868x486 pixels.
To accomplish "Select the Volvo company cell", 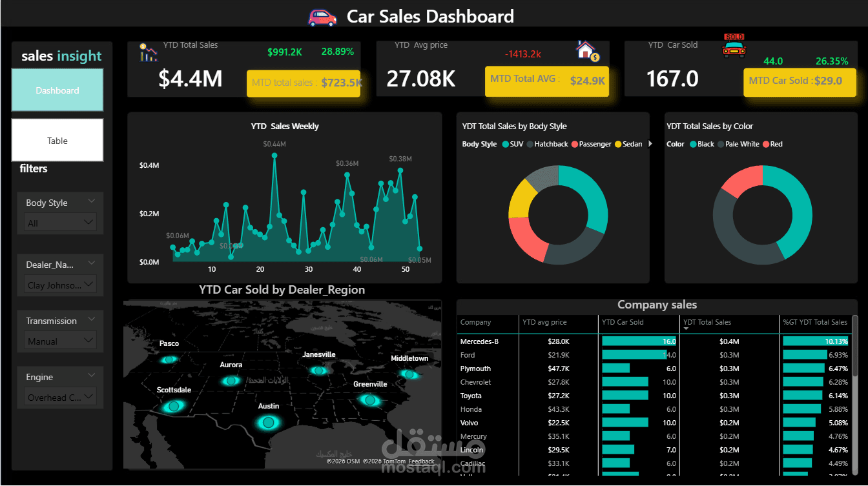I will tap(470, 423).
